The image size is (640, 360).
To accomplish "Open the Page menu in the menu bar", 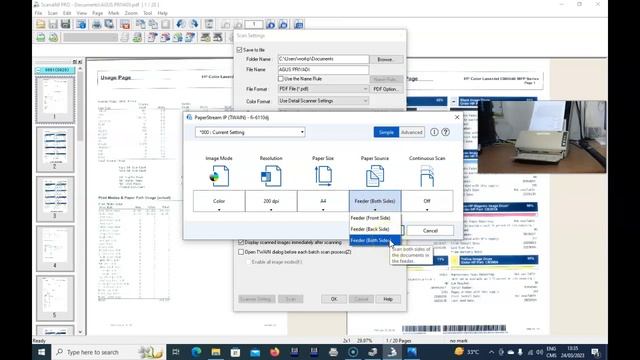I will (x=98, y=13).
